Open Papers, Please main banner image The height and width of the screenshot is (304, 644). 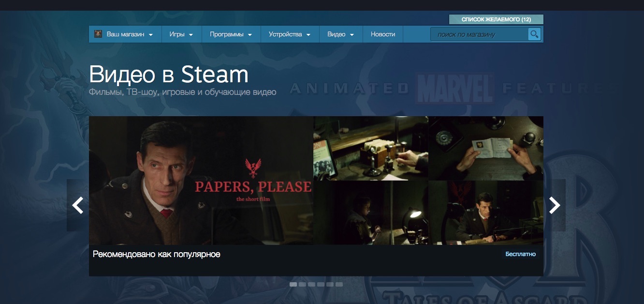pyautogui.click(x=201, y=181)
